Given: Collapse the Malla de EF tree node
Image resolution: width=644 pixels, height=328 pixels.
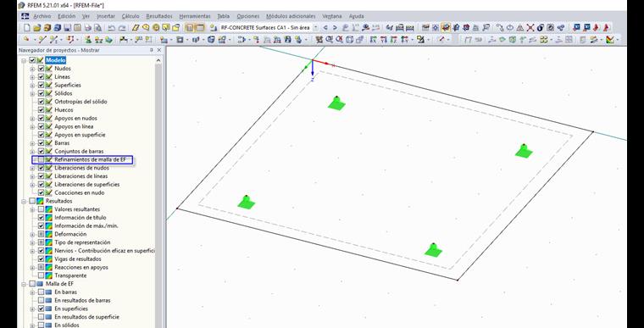Looking at the screenshot, I should 24,284.
